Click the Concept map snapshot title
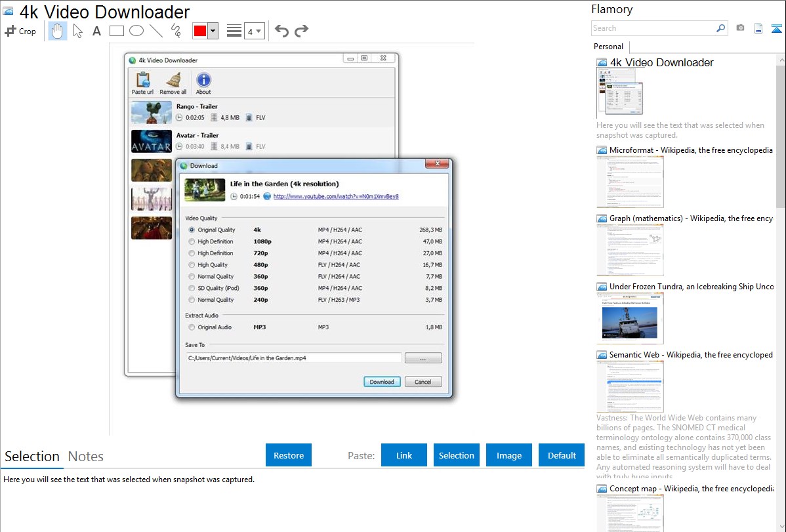 [692, 489]
